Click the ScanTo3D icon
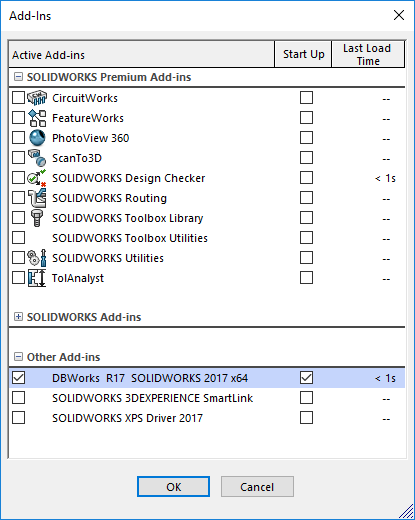 [x=37, y=158]
